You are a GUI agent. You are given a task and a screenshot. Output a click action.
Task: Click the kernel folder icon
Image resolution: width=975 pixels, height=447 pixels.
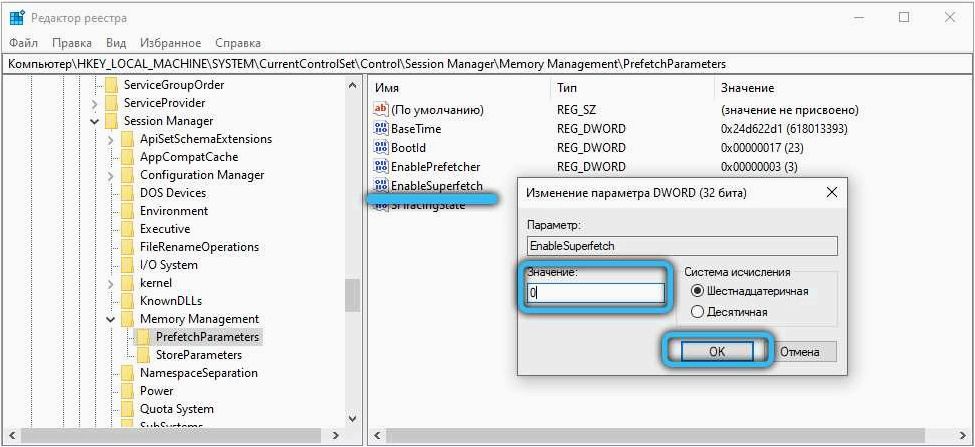(x=127, y=283)
